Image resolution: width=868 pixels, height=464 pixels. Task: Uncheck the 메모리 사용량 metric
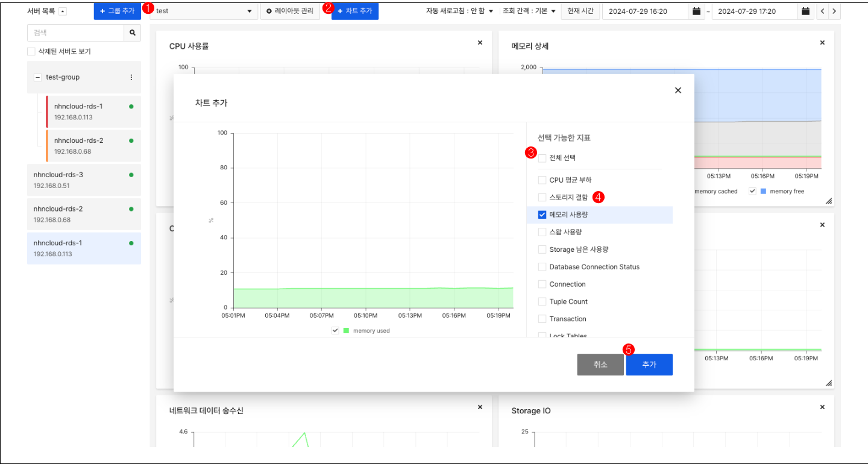coord(542,215)
